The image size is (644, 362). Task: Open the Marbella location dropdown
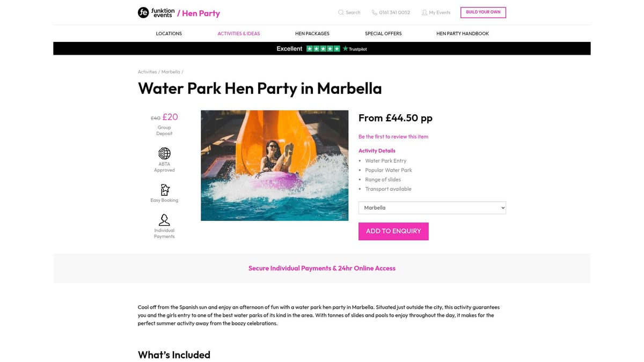coord(432,208)
